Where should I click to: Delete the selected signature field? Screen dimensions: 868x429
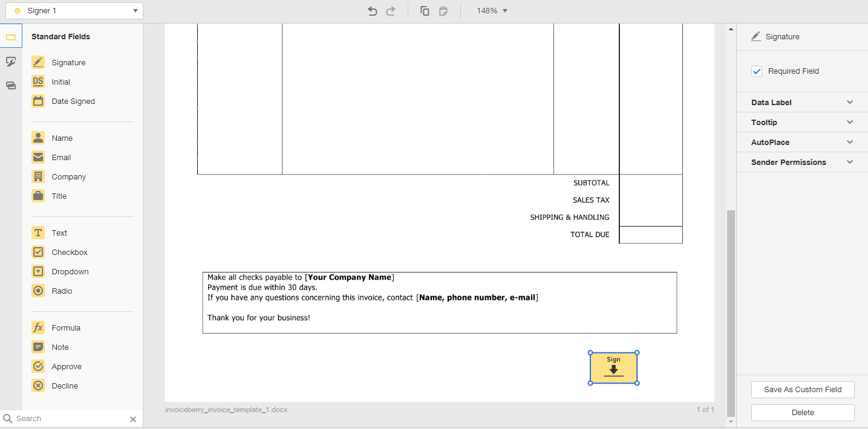803,412
